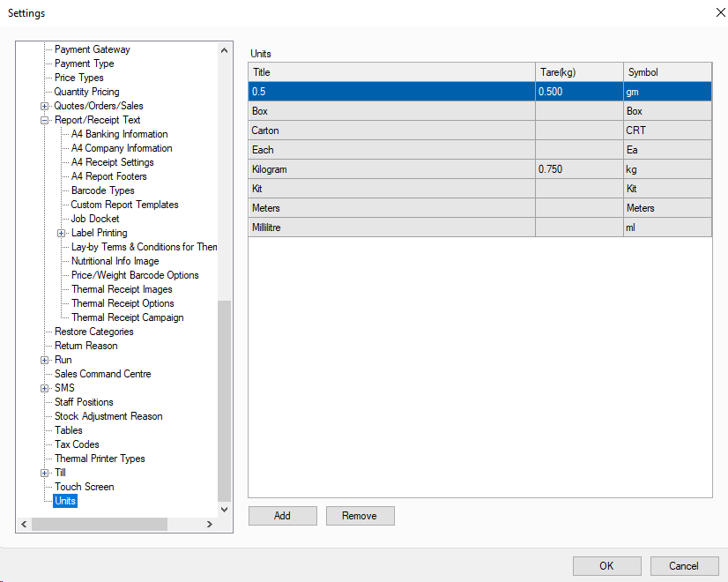Select Thermal Receipt Images

[122, 289]
